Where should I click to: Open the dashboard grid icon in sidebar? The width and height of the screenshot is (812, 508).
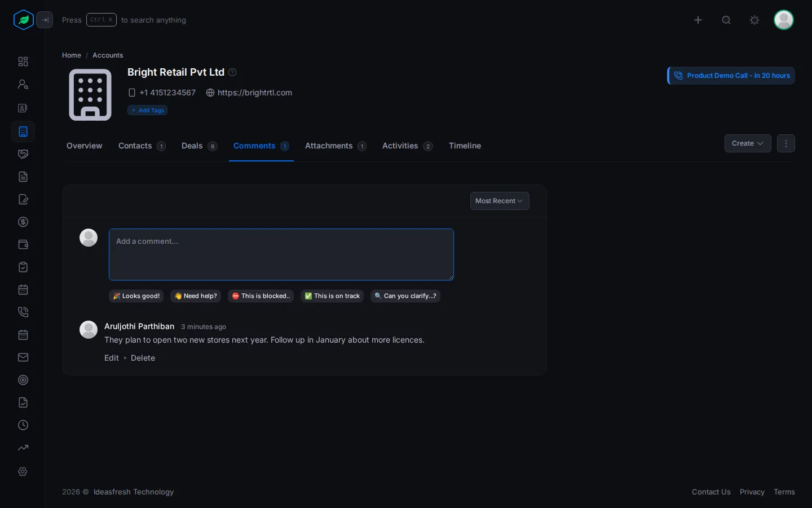point(23,62)
